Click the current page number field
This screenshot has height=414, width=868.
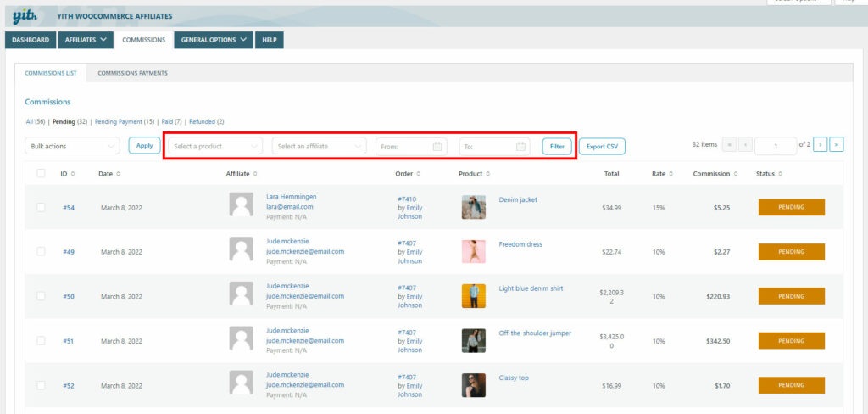(775, 146)
